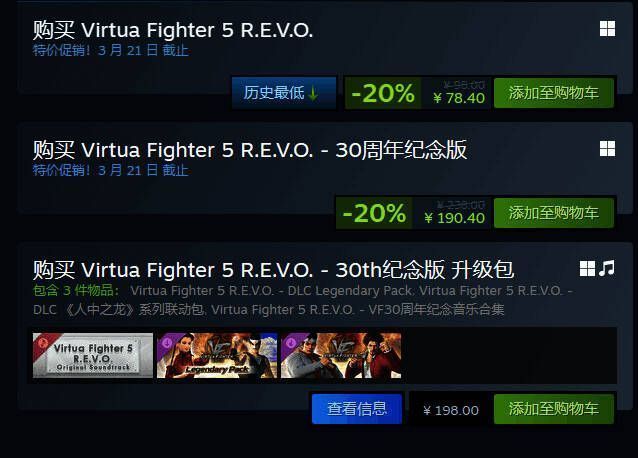Open the Original Soundtrack thumbnail
This screenshot has height=458, width=638.
pyautogui.click(x=93, y=355)
